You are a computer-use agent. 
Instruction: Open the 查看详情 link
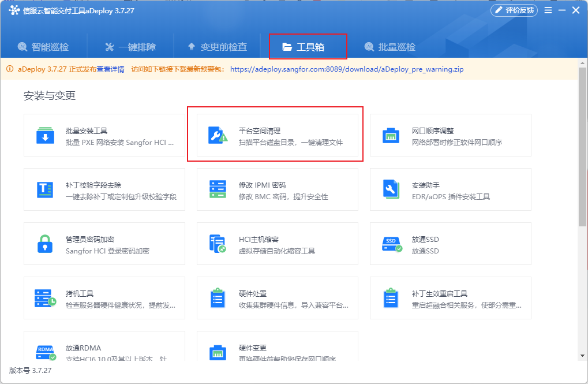(111, 69)
